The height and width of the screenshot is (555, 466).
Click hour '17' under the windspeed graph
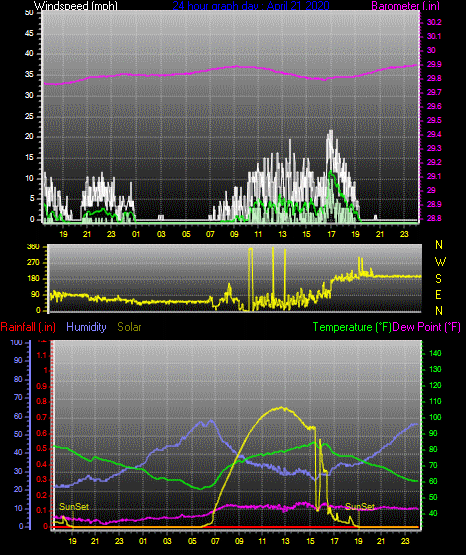click(x=331, y=234)
